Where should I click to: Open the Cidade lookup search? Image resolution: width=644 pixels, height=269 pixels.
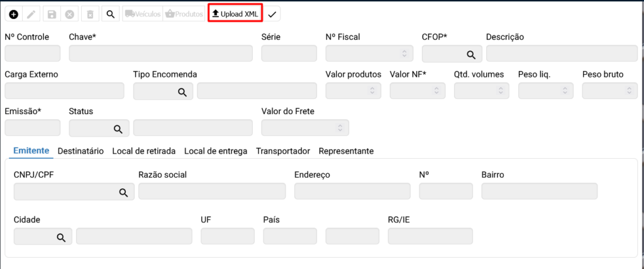pyautogui.click(x=61, y=238)
